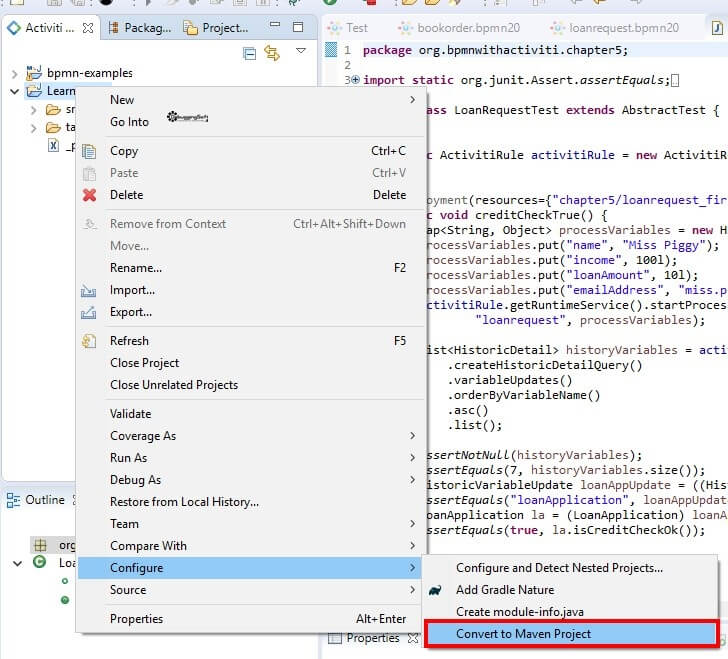The width and height of the screenshot is (728, 659).
Task: Collapse the Loa class node in Outline
Action: click(17, 564)
